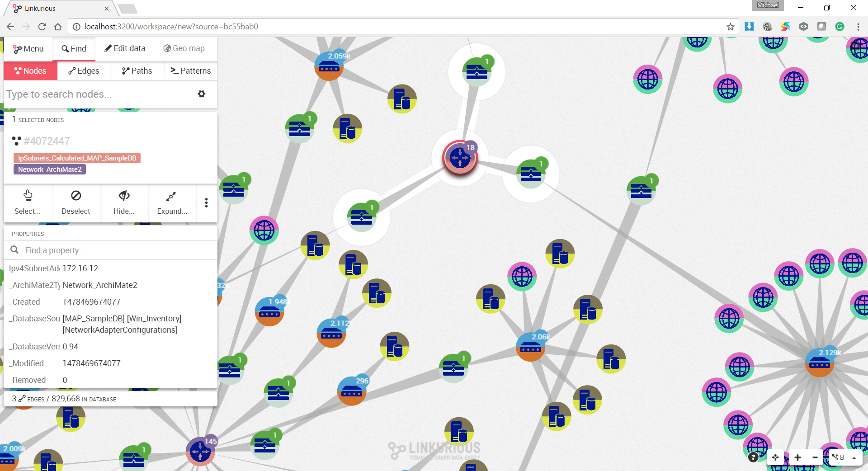Zoom in with the plus button
The height and width of the screenshot is (471, 868).
pyautogui.click(x=797, y=457)
